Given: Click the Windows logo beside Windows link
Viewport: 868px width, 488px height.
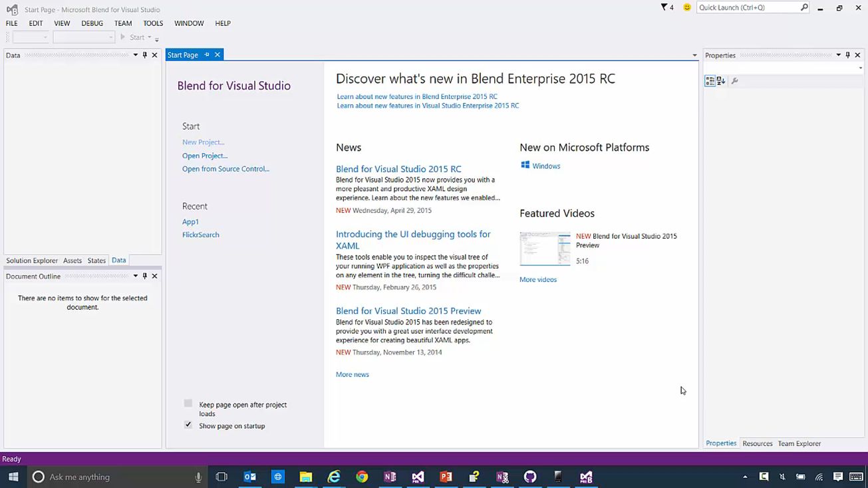Looking at the screenshot, I should [525, 165].
